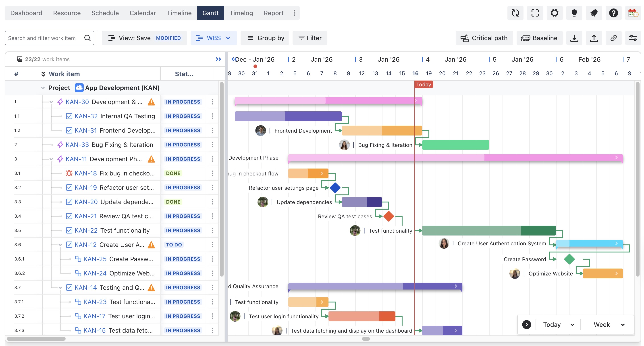Open the WBS dropdown

(x=213, y=38)
